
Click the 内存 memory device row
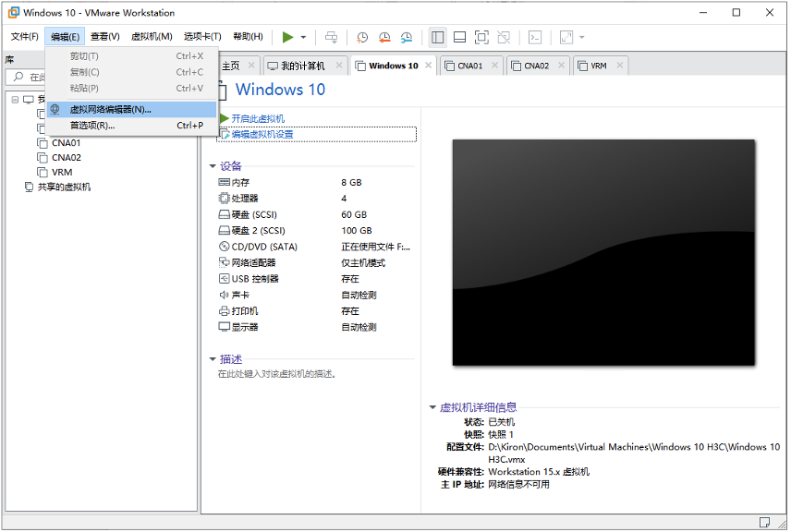pyautogui.click(x=314, y=183)
